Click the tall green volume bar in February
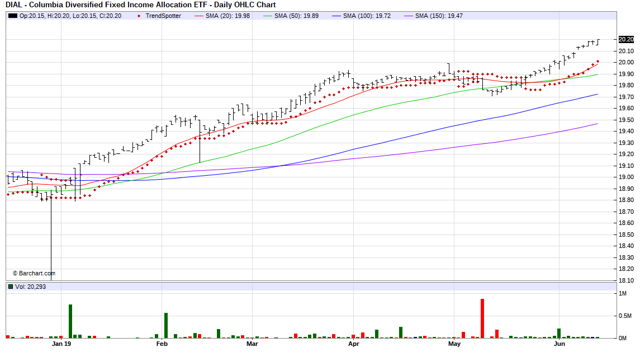 click(x=166, y=325)
